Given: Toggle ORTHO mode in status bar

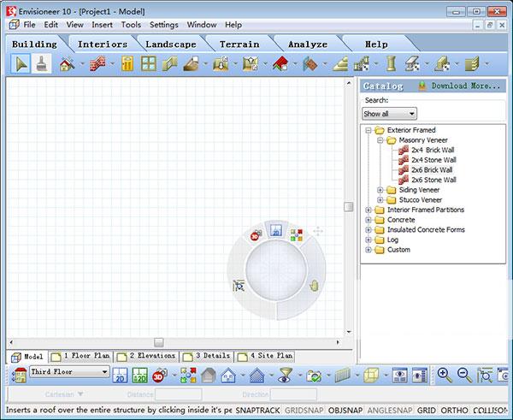Looking at the screenshot, I should click(x=456, y=411).
